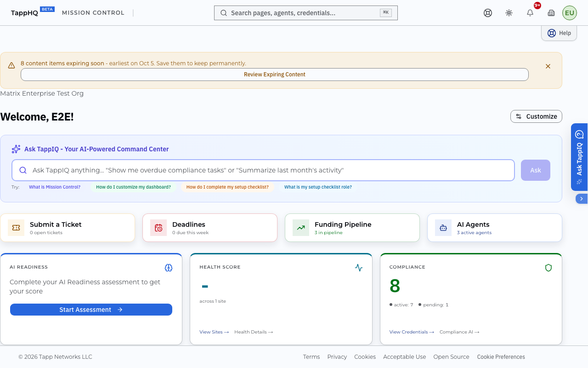Open the Deadlines card
This screenshot has width=588, height=368.
point(210,228)
